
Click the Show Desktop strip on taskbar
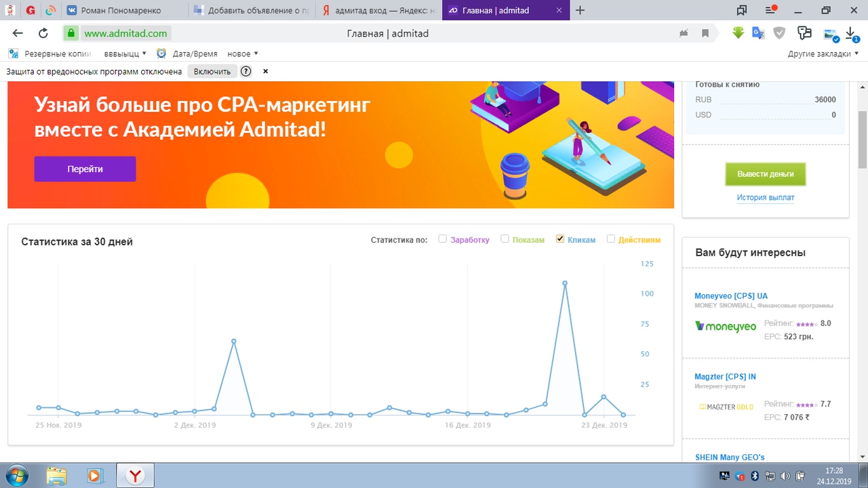863,476
